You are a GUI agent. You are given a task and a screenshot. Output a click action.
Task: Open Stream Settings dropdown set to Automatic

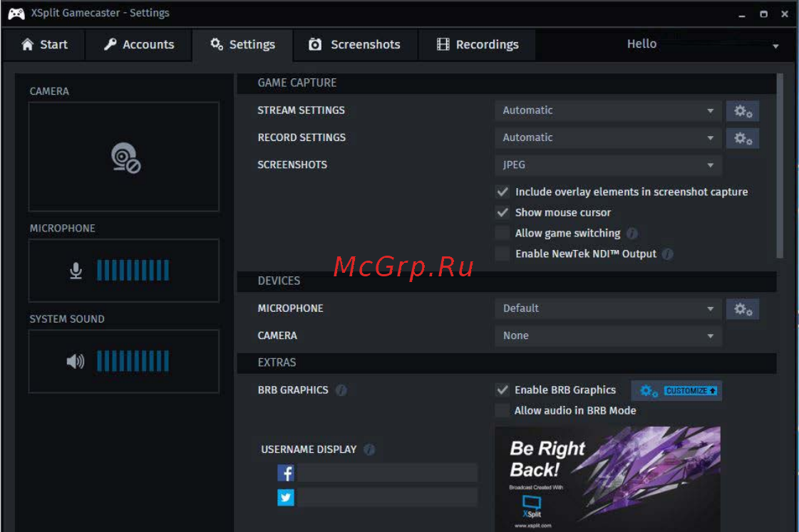click(x=608, y=110)
